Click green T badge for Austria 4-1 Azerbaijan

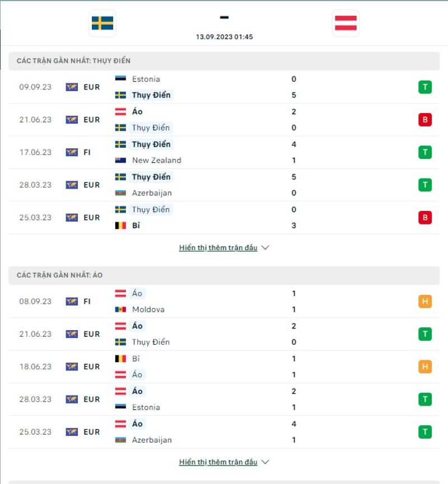point(425,432)
